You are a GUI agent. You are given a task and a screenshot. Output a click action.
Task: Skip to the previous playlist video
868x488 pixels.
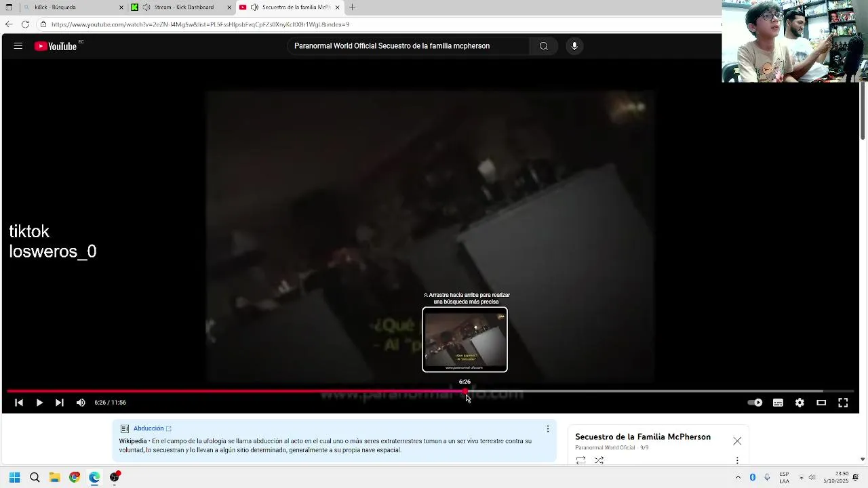[19, 403]
